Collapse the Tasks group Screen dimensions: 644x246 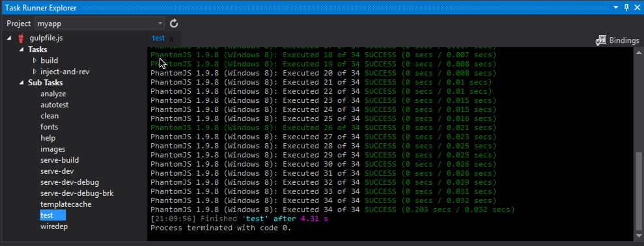(21, 49)
